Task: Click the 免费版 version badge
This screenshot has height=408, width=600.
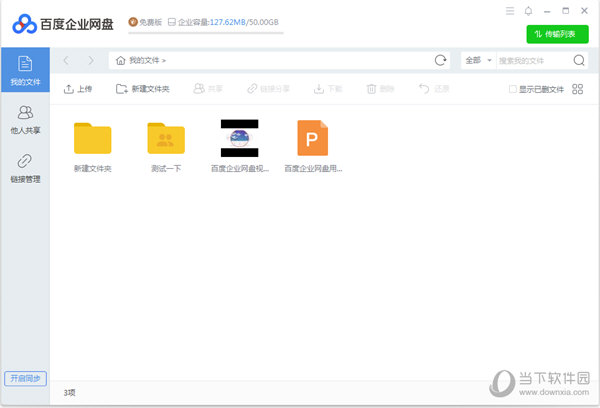Action: [x=145, y=22]
